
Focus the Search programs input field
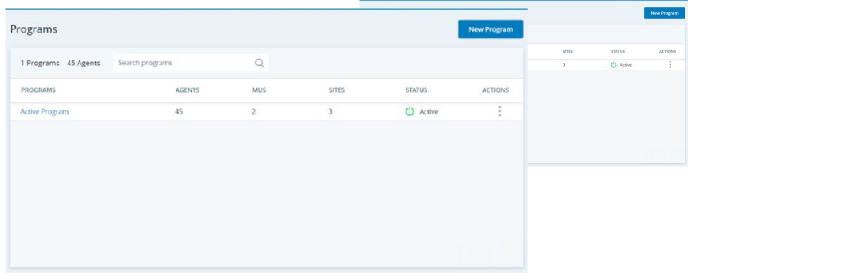pyautogui.click(x=183, y=63)
